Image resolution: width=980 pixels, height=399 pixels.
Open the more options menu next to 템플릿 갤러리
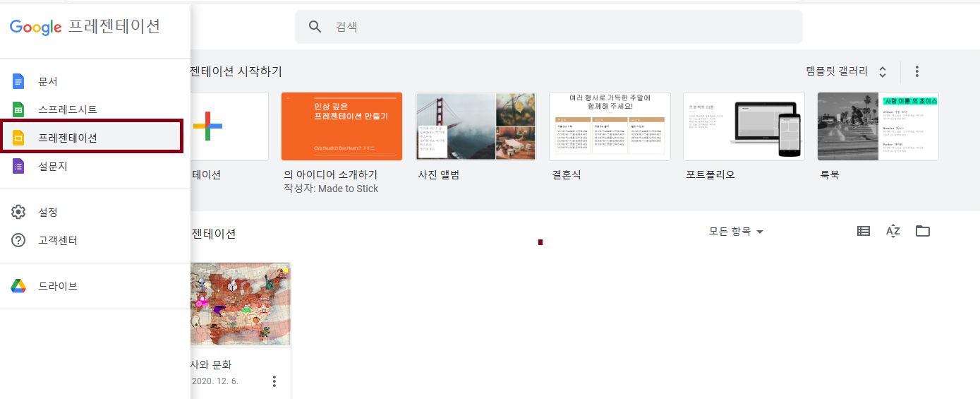click(917, 71)
